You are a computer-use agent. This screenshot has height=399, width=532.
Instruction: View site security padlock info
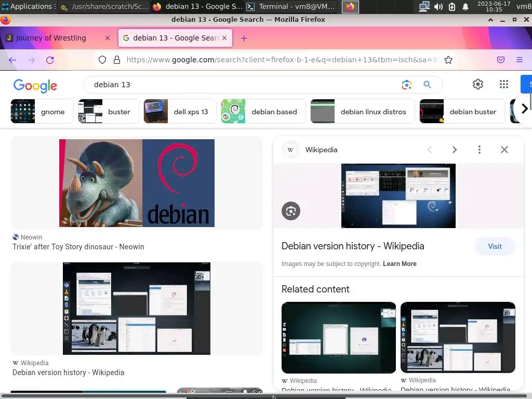(117, 60)
